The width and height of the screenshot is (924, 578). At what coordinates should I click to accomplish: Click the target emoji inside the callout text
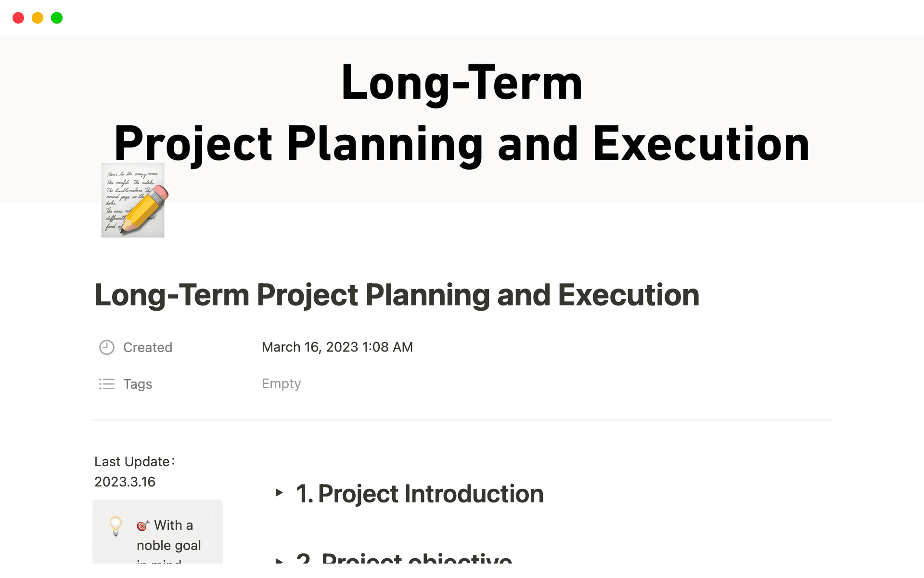click(x=143, y=526)
